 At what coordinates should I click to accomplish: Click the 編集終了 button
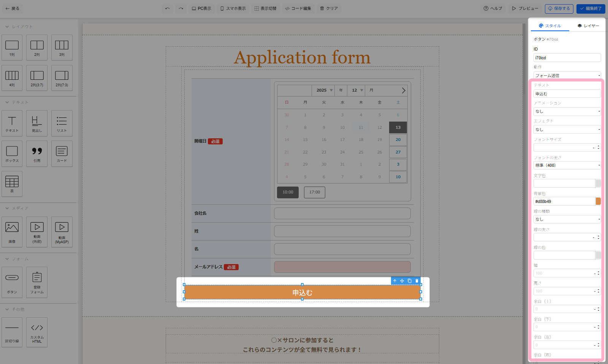click(x=591, y=8)
